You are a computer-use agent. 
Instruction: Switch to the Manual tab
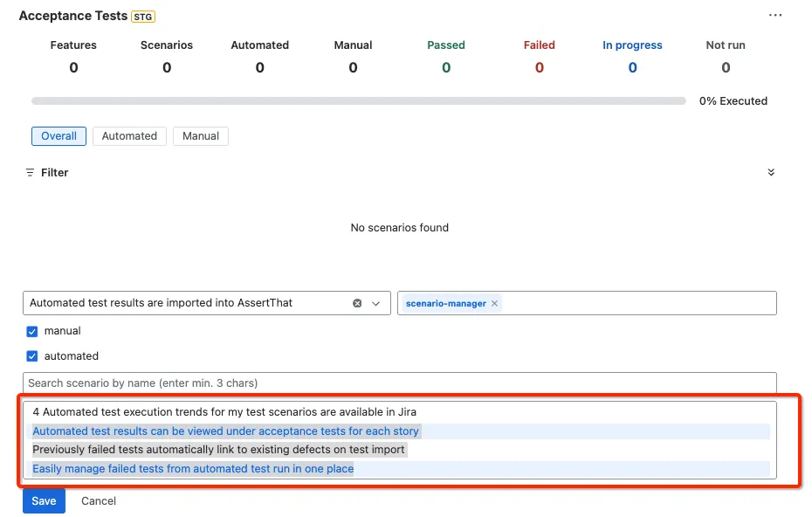point(201,135)
